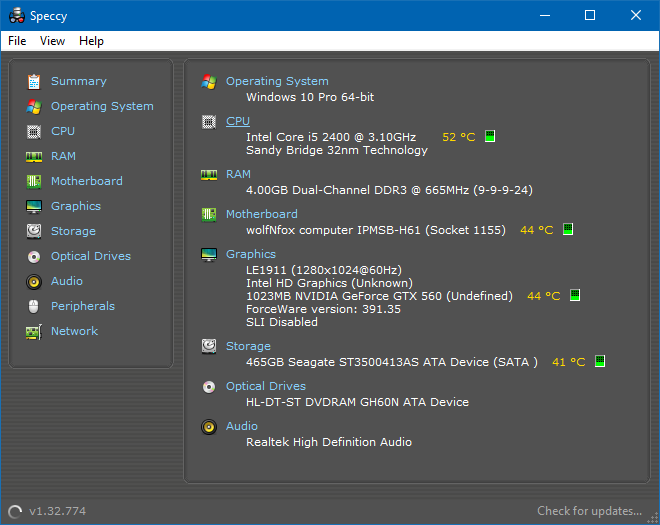This screenshot has height=525, width=660.
Task: Click the GeForce GTX 560 temperature indicator
Action: pyautogui.click(x=575, y=295)
